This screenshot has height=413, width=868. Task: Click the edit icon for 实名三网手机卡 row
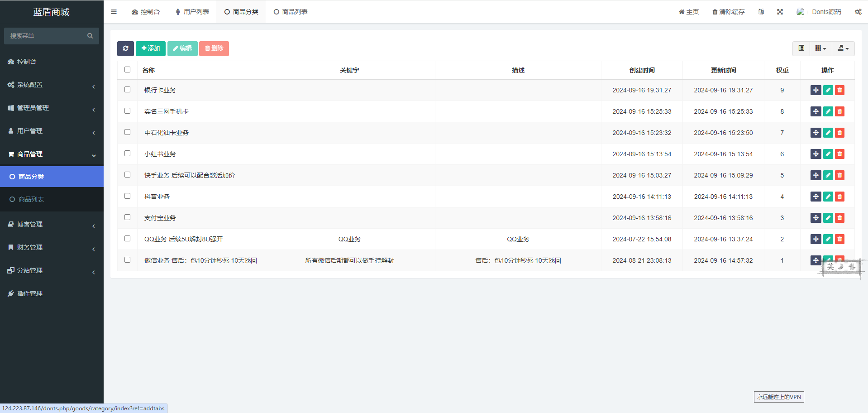coord(828,111)
